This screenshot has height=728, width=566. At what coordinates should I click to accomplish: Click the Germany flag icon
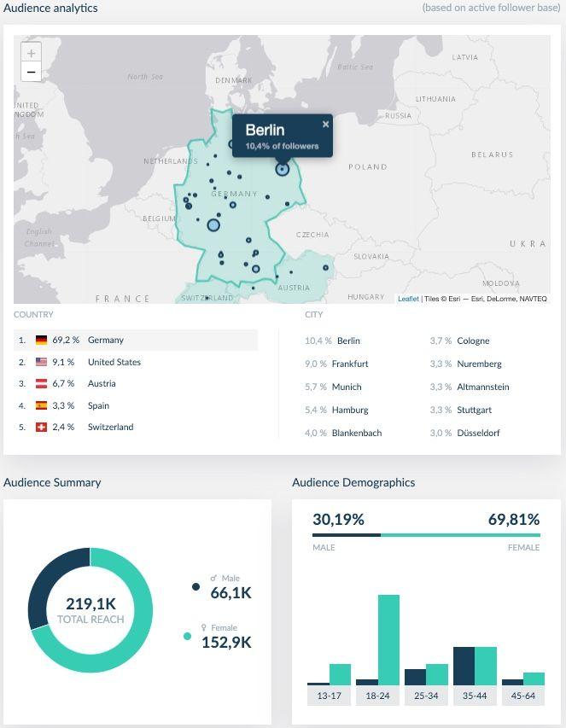[41, 340]
